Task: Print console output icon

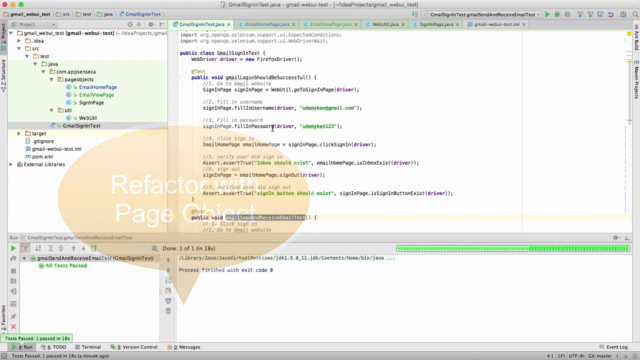Action: (x=168, y=301)
